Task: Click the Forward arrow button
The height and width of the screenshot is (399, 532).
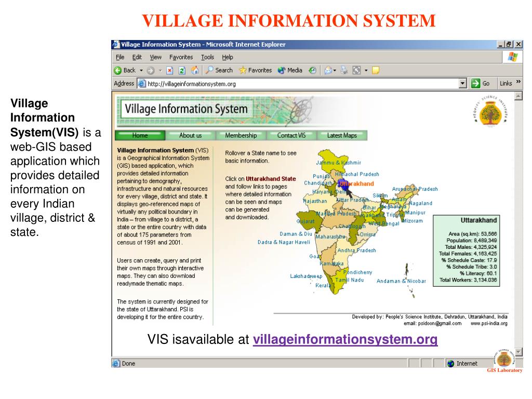Action: click(x=151, y=71)
